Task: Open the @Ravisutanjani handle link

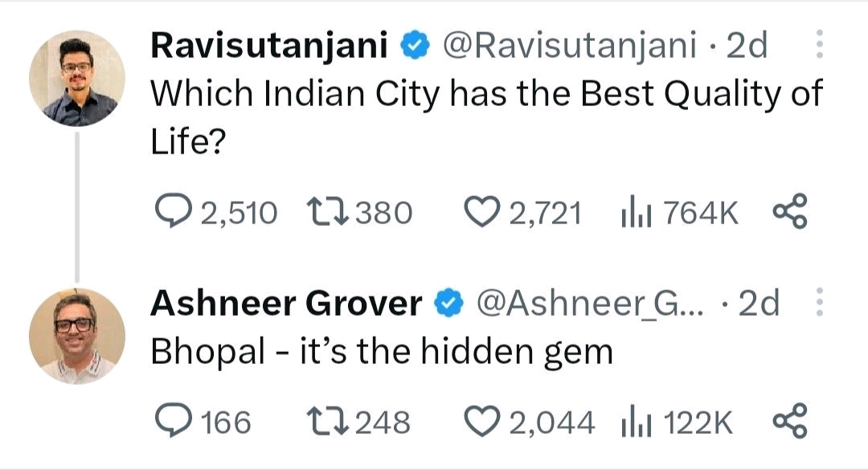Action: tap(569, 47)
